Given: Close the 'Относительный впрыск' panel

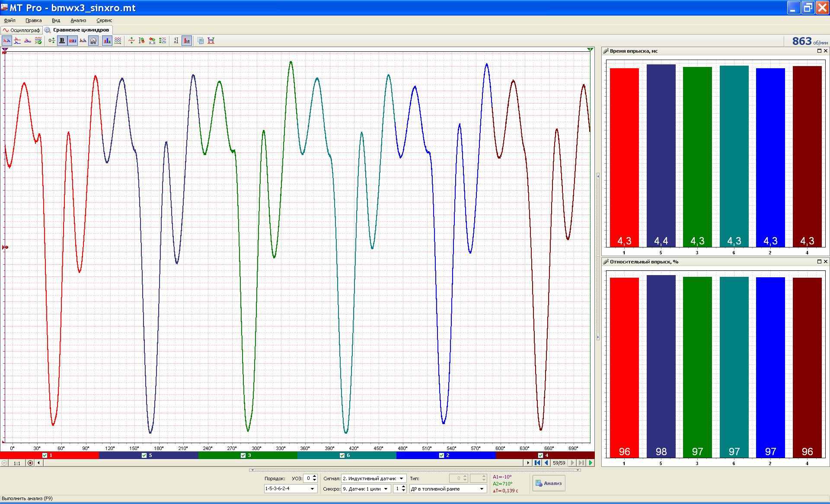Looking at the screenshot, I should tap(826, 262).
